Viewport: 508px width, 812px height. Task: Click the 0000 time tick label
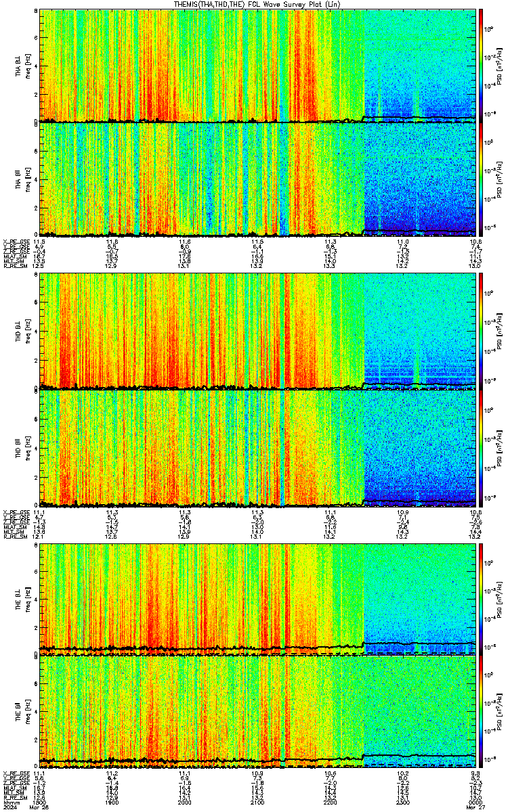(475, 802)
